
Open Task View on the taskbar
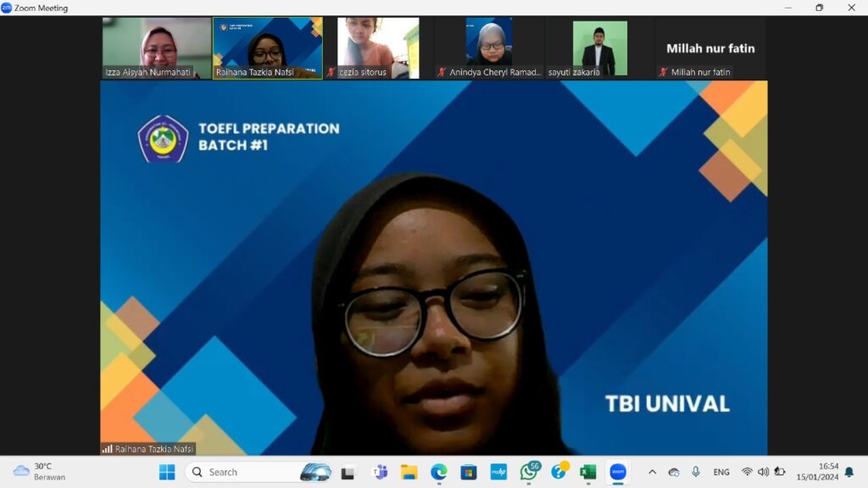(348, 472)
